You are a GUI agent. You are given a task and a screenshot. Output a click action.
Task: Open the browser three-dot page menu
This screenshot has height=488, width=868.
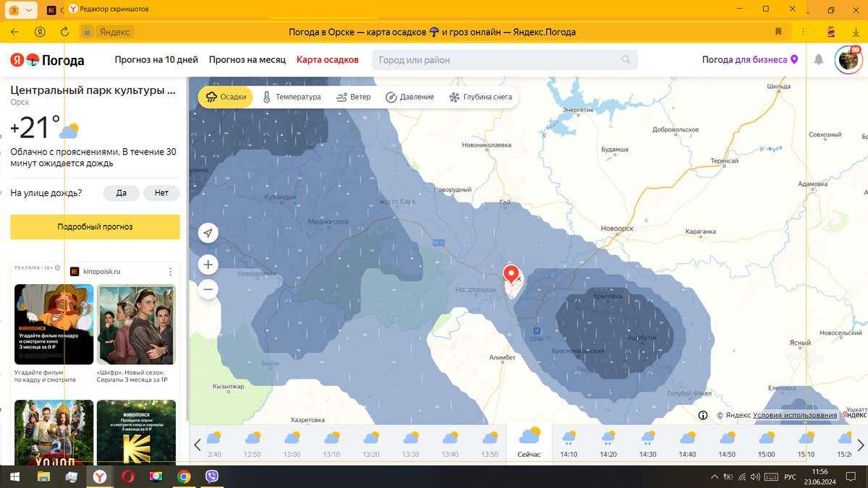tap(804, 32)
